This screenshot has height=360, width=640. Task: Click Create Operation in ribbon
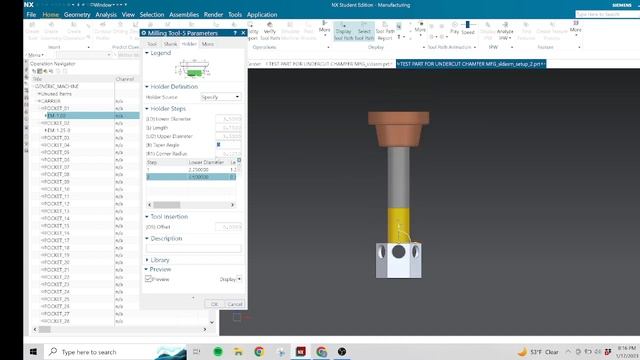tap(74, 31)
